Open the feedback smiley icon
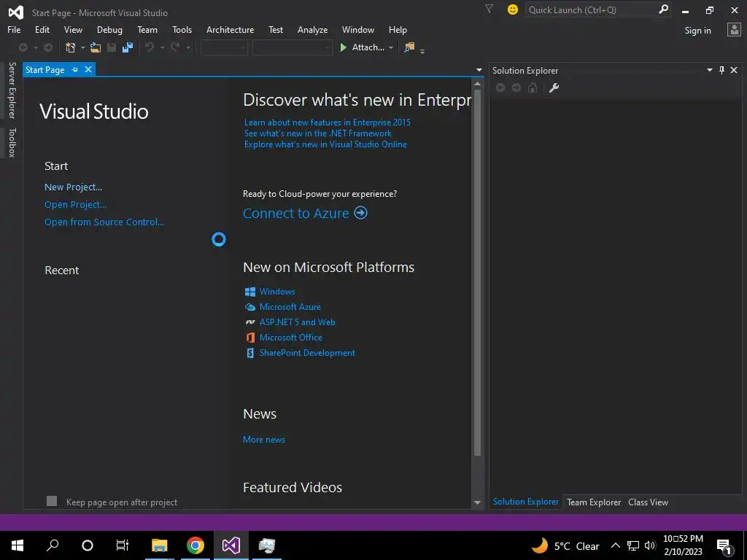This screenshot has width=747, height=560. click(513, 9)
